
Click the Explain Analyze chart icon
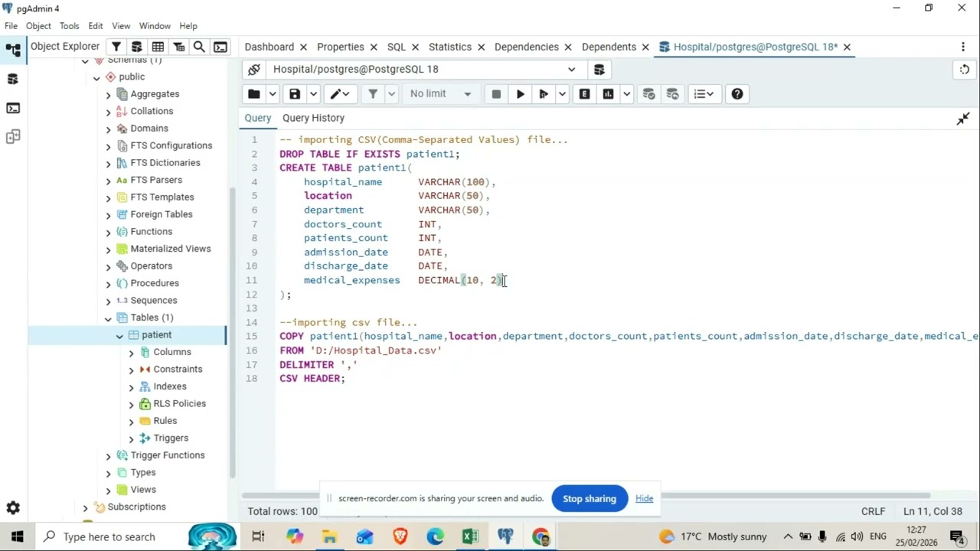(x=608, y=94)
